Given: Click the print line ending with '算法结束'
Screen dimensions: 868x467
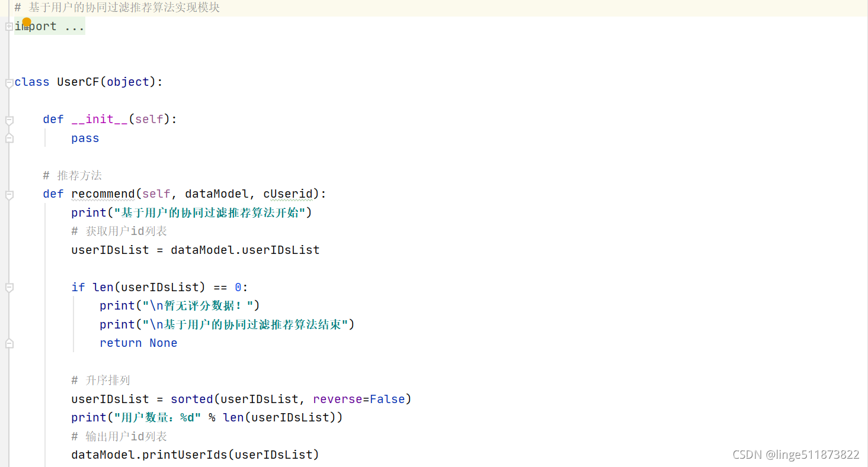Looking at the screenshot, I should coord(227,324).
